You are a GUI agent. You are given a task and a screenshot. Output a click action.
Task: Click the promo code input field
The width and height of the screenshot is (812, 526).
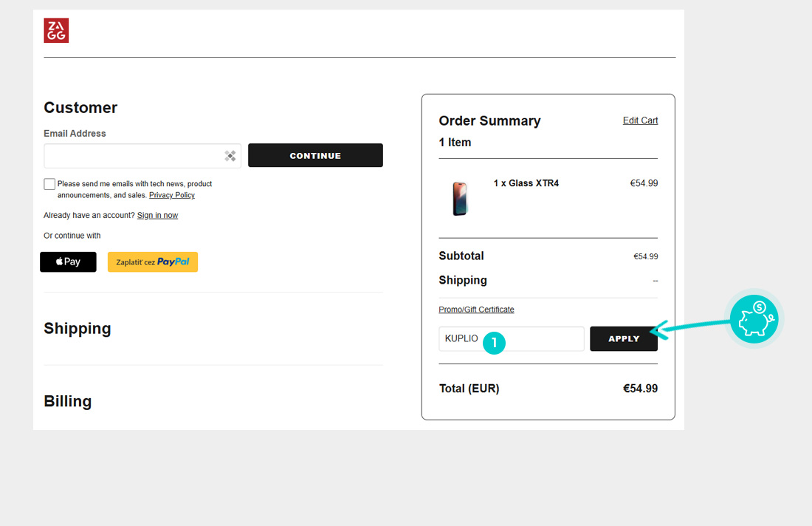tap(512, 338)
